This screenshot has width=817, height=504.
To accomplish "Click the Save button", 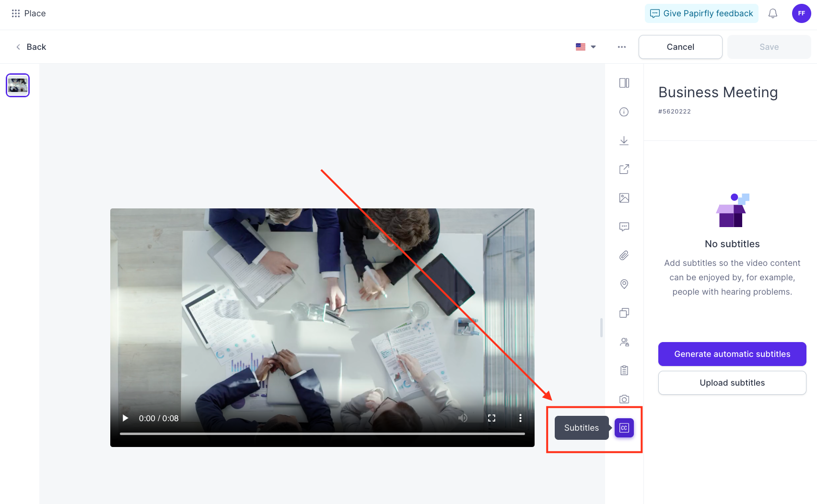I will pyautogui.click(x=769, y=47).
